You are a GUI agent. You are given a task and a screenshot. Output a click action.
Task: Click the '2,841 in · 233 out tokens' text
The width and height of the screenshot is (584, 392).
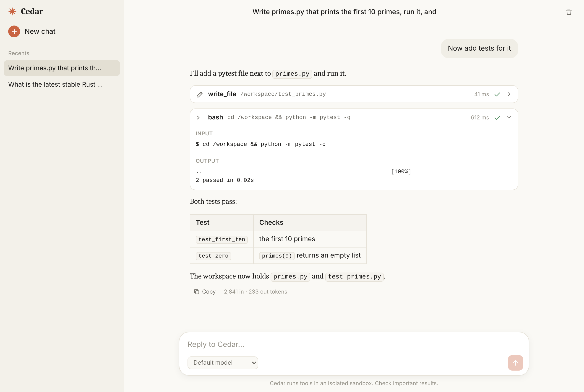(x=255, y=292)
